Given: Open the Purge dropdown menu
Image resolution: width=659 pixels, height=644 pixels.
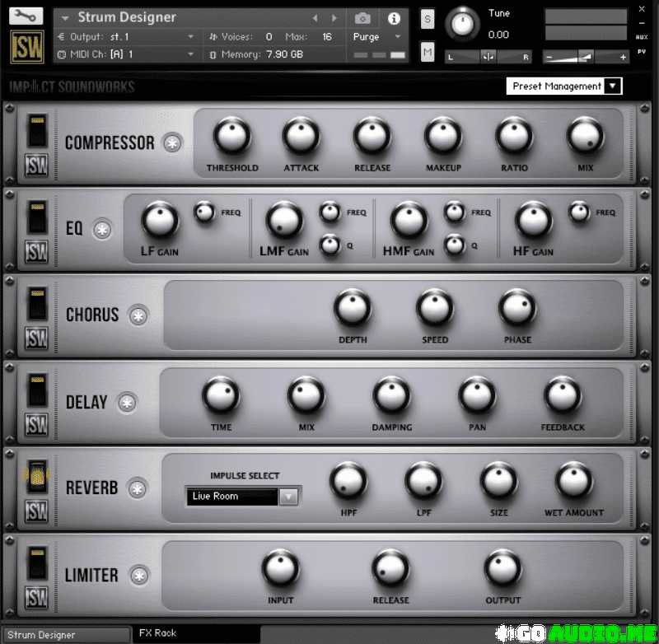Looking at the screenshot, I should (x=375, y=37).
